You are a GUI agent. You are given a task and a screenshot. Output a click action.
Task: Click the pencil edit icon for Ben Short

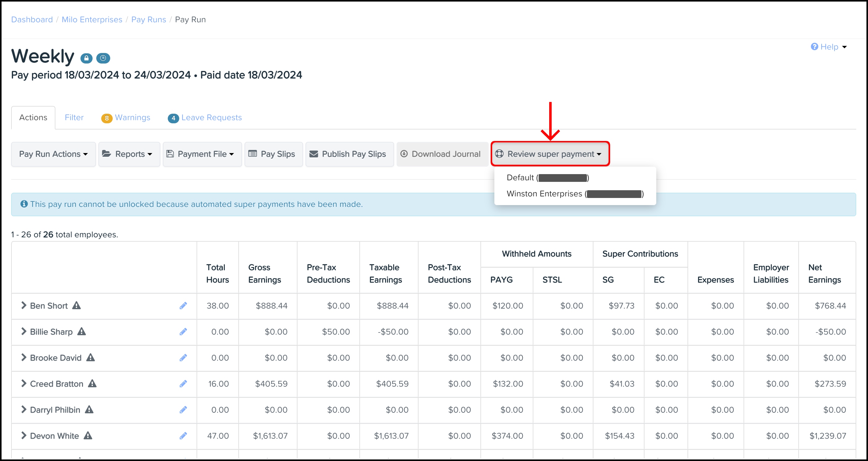[x=183, y=305]
